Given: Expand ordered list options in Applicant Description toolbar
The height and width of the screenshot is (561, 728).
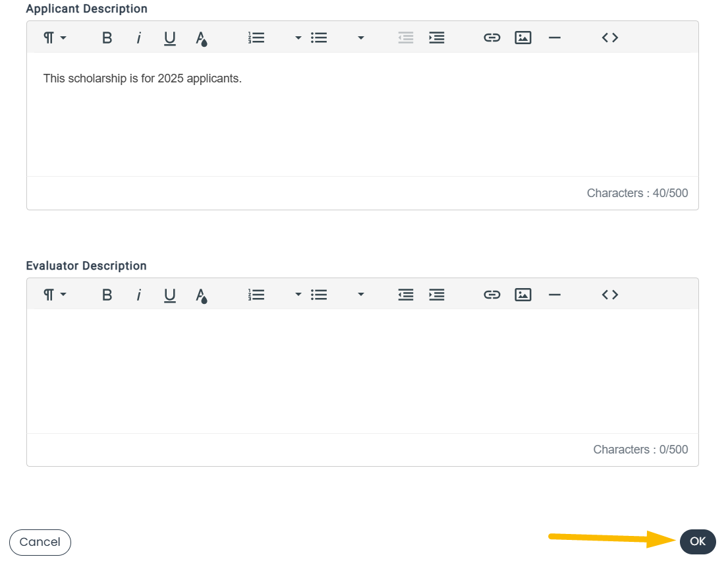Looking at the screenshot, I should (298, 38).
